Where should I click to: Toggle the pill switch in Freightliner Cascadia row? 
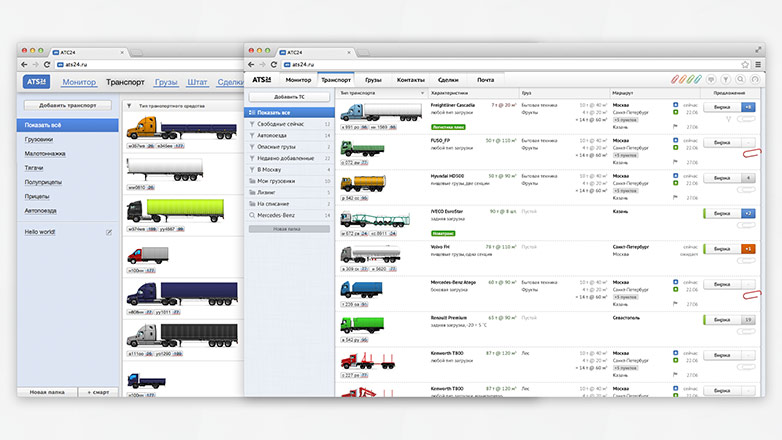point(746,119)
